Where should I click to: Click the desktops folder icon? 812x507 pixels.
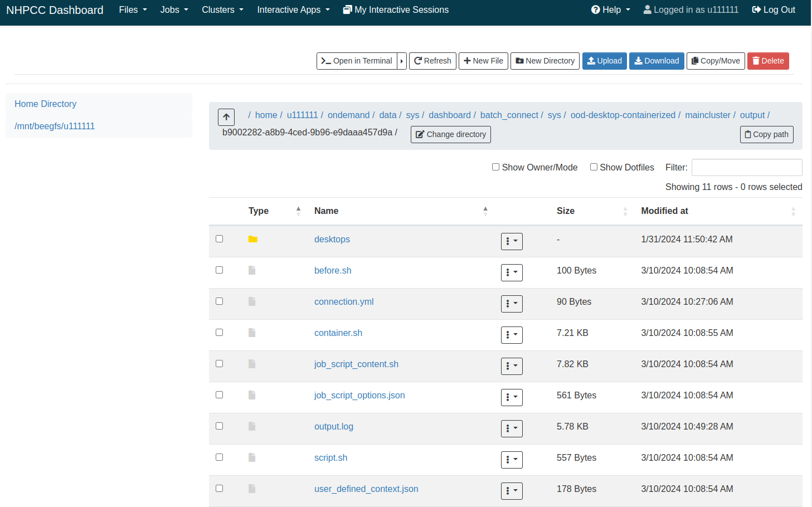click(x=253, y=239)
